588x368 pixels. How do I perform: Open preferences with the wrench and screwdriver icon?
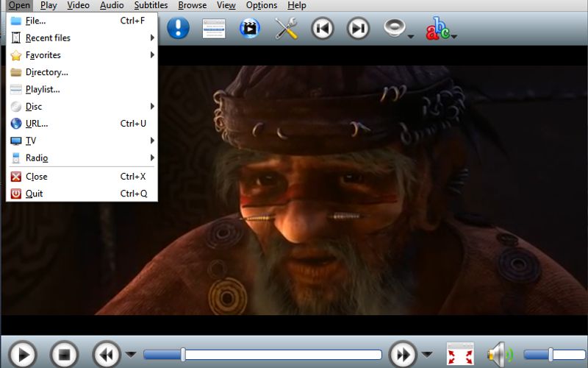click(x=286, y=28)
